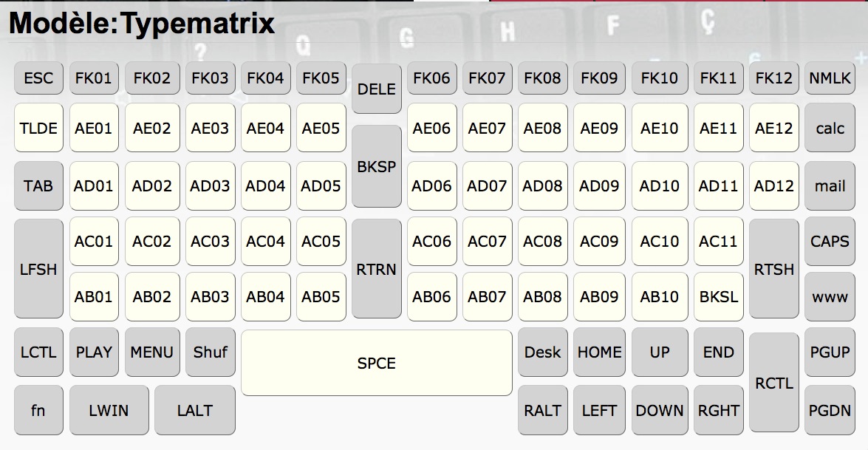The width and height of the screenshot is (868, 450).
Task: Click the RTSH right shift key
Action: coord(774,269)
